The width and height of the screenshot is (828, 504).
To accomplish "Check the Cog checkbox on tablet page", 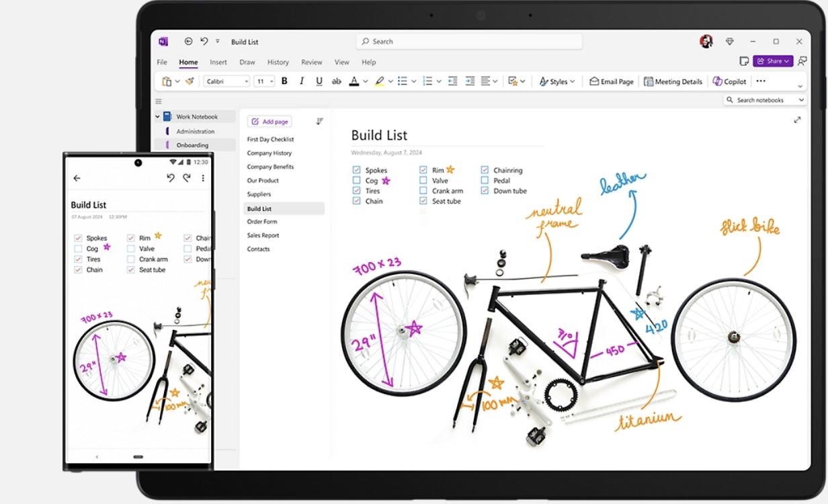I will [x=357, y=181].
